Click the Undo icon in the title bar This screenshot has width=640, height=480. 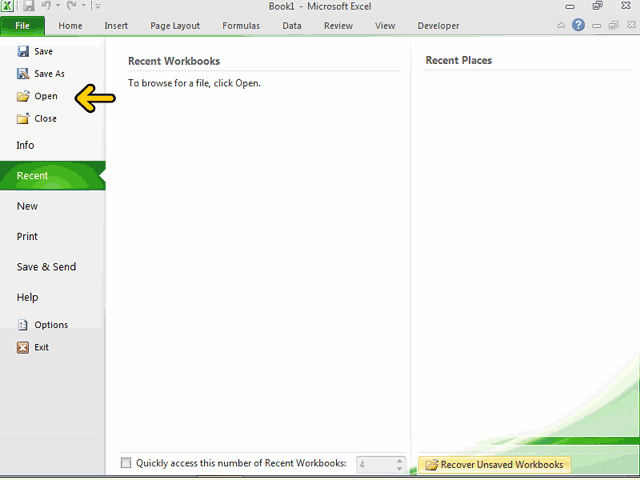46,5
